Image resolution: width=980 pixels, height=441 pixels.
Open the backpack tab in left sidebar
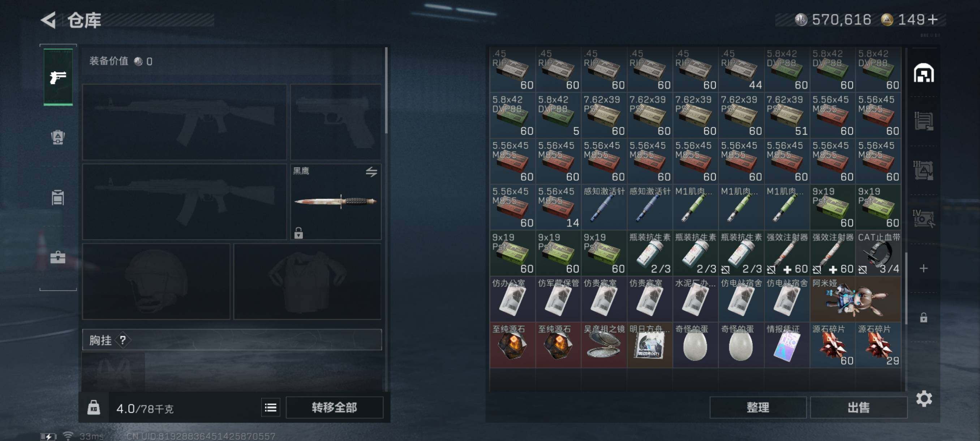click(x=58, y=137)
